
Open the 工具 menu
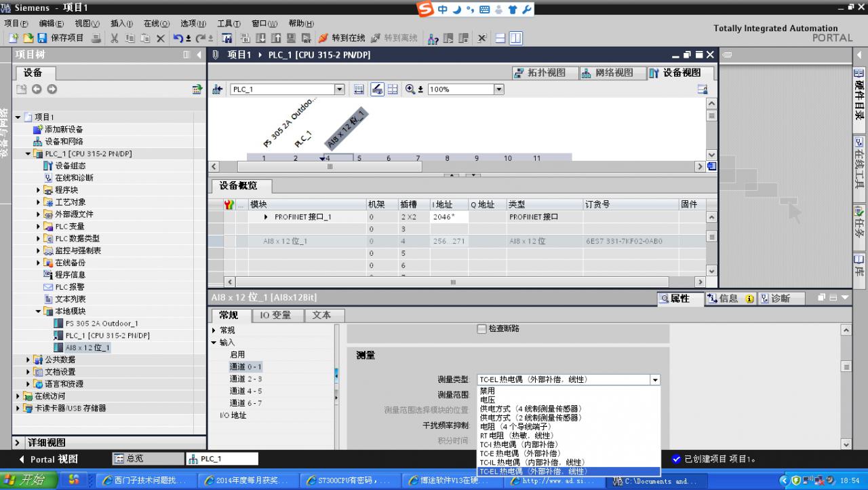pyautogui.click(x=229, y=23)
